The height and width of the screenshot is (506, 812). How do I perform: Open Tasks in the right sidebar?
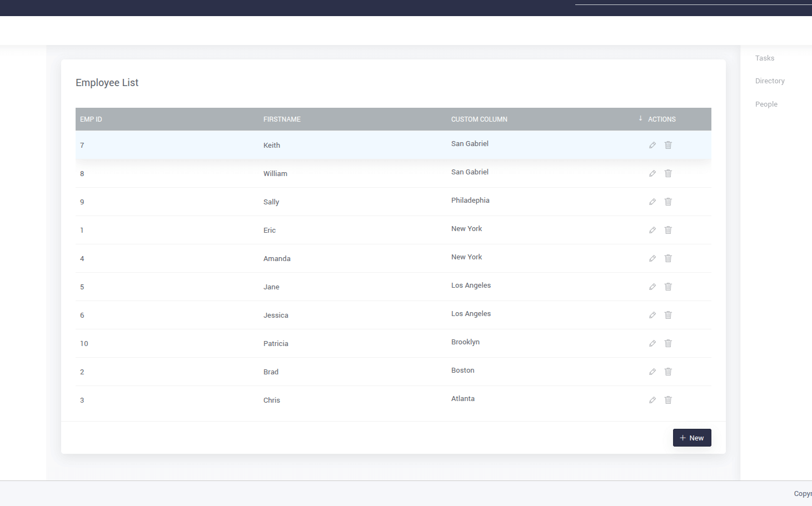click(765, 58)
